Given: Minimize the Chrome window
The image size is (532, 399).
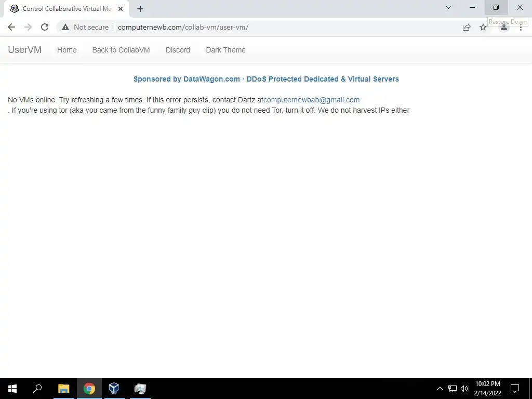Looking at the screenshot, I should 472,7.
